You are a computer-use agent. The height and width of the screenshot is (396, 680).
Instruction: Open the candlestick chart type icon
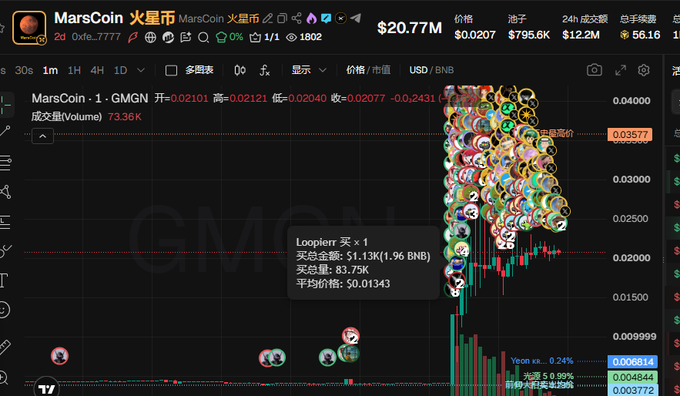click(240, 70)
